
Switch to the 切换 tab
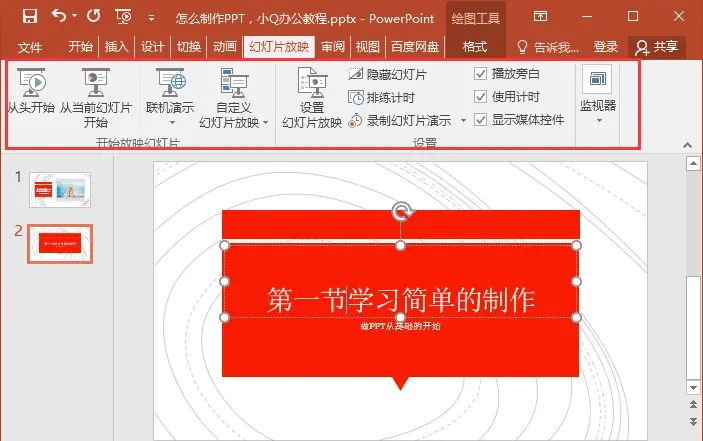189,47
